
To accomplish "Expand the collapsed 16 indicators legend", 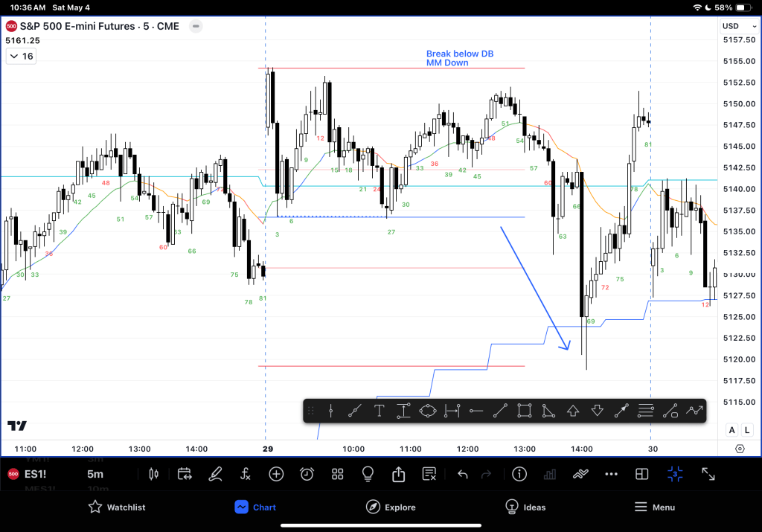I will 21,56.
